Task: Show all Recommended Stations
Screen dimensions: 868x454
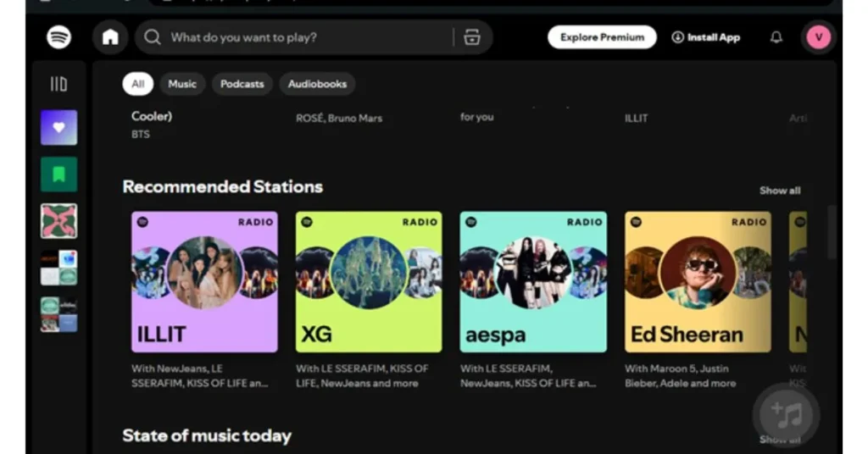Action: (780, 191)
